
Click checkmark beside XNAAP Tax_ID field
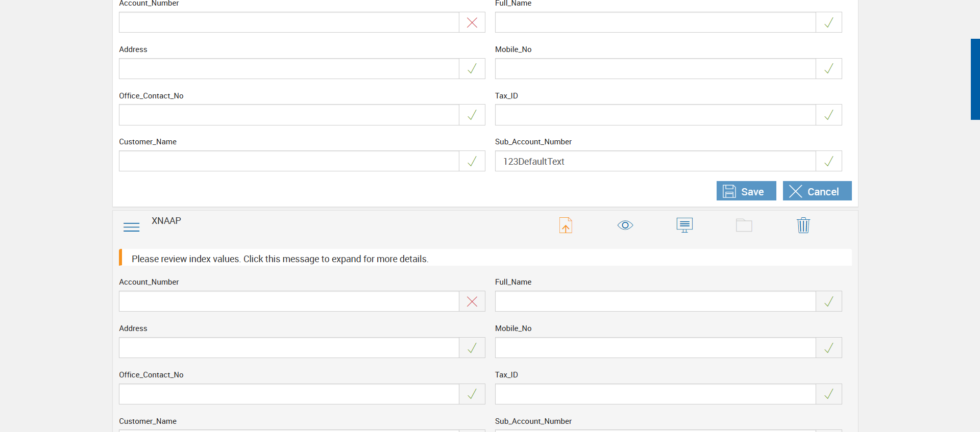point(829,394)
